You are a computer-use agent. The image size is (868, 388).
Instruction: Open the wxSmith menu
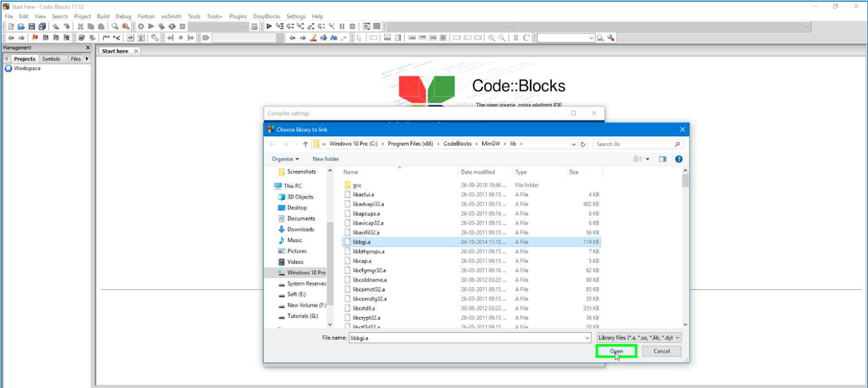click(x=171, y=16)
